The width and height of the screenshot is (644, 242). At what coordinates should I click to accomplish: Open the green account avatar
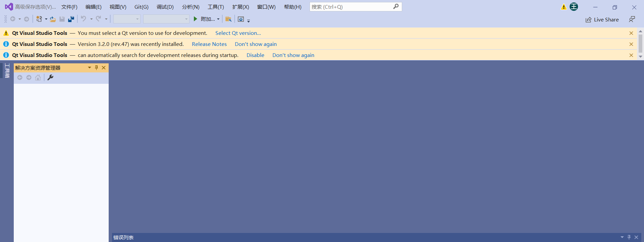click(x=574, y=7)
